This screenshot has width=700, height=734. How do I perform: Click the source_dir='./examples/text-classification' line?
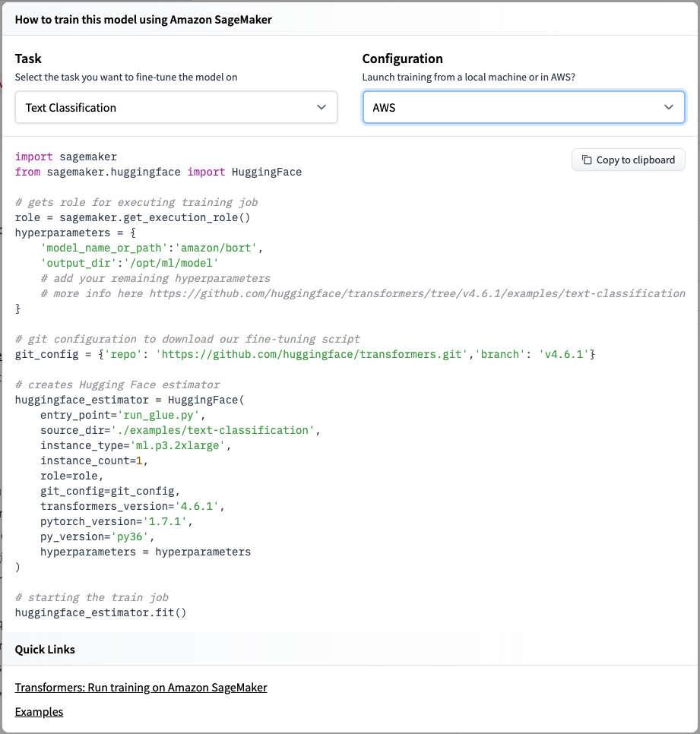tap(180, 430)
